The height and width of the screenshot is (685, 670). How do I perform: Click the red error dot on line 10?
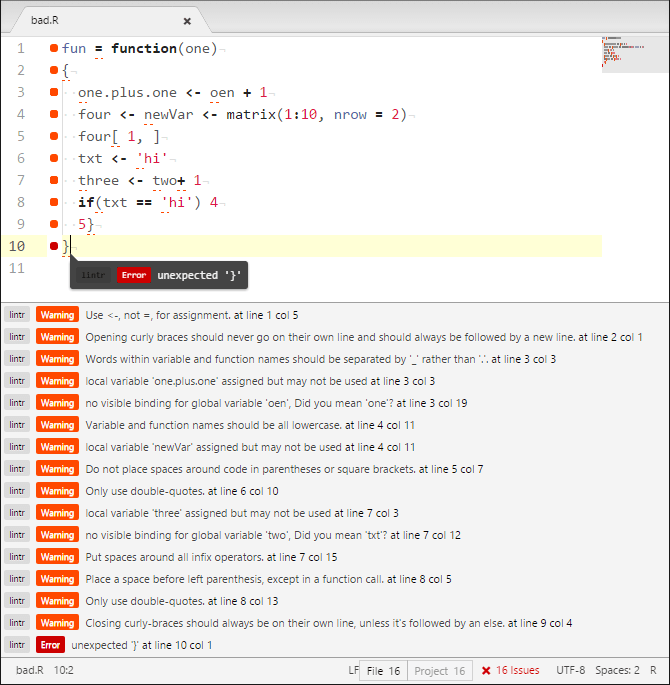54,246
